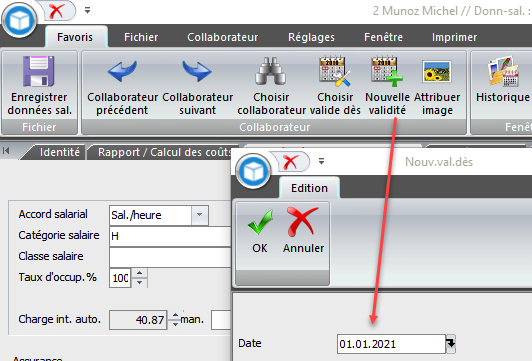Decrease Charge int. auto. value arrow
The height and width of the screenshot is (361, 532).
coord(175,324)
